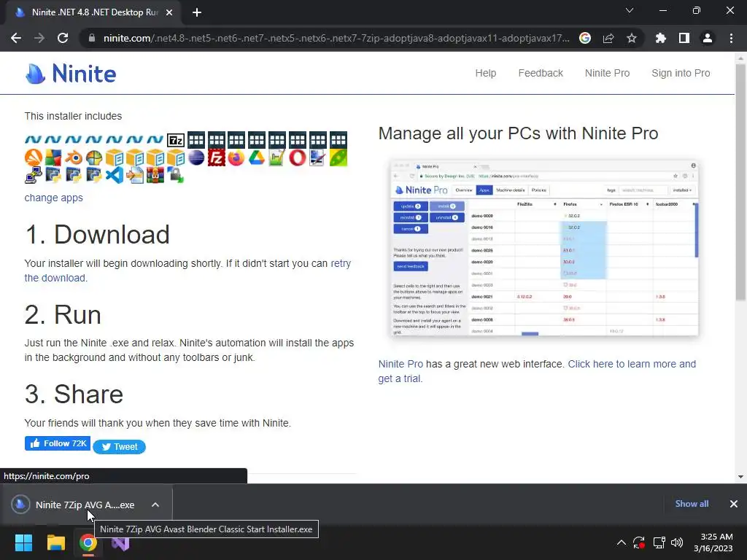Viewport: 747px width, 560px height.
Task: Toggle the Chrome side panel
Action: click(x=684, y=38)
